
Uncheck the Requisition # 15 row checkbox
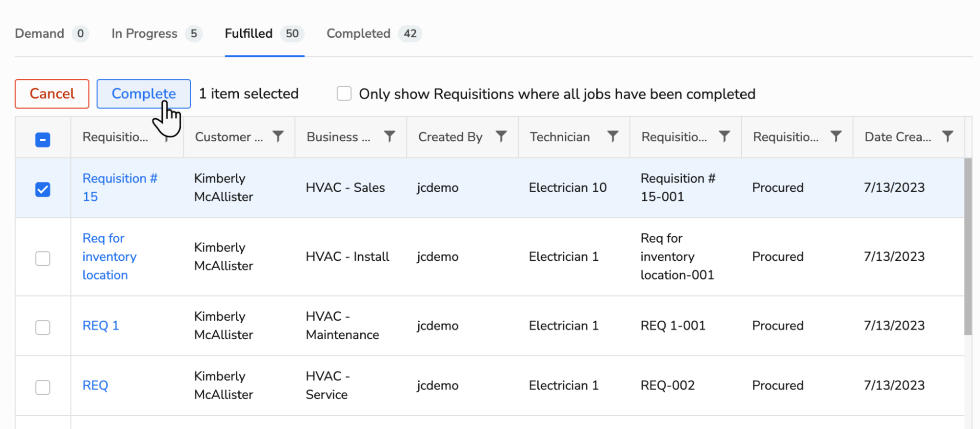pos(43,189)
